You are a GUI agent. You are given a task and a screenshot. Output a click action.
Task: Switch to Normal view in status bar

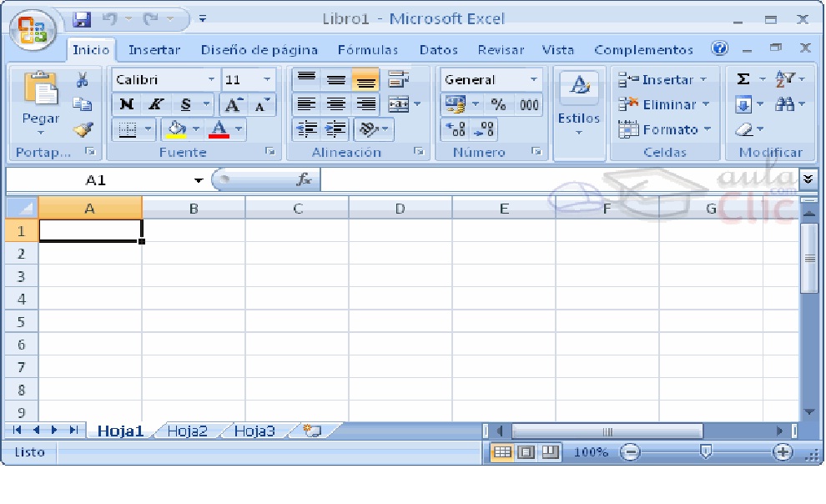[x=502, y=452]
